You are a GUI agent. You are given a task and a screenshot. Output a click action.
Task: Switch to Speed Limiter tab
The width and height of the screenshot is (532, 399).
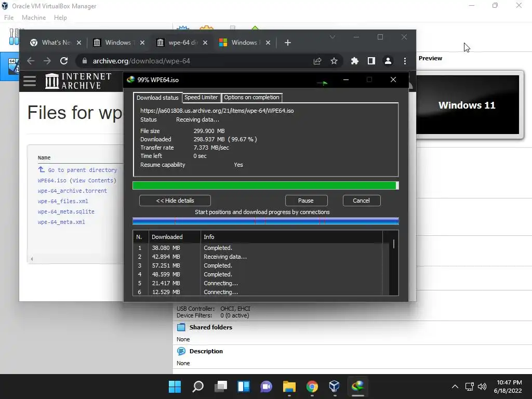click(201, 97)
